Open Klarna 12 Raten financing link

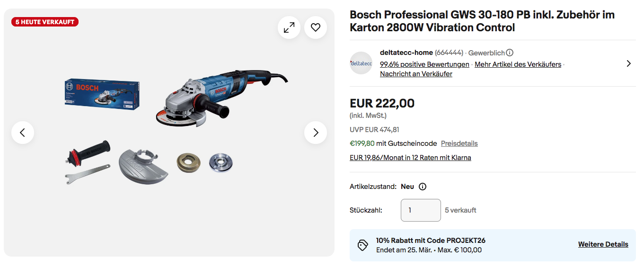click(410, 158)
